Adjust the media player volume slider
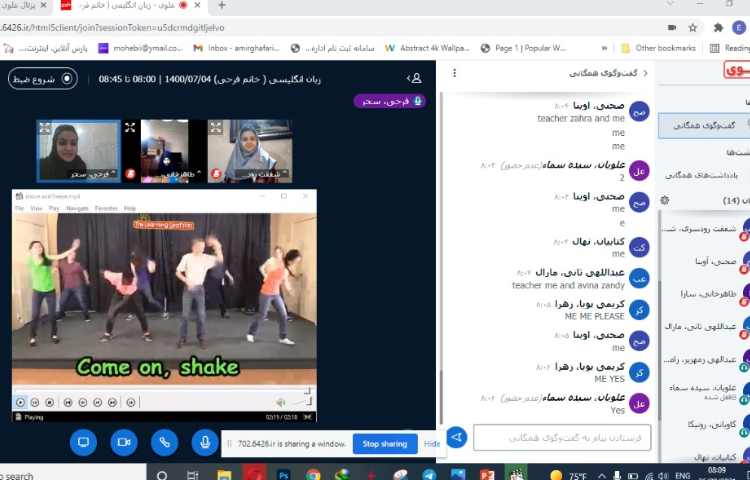 (x=301, y=403)
